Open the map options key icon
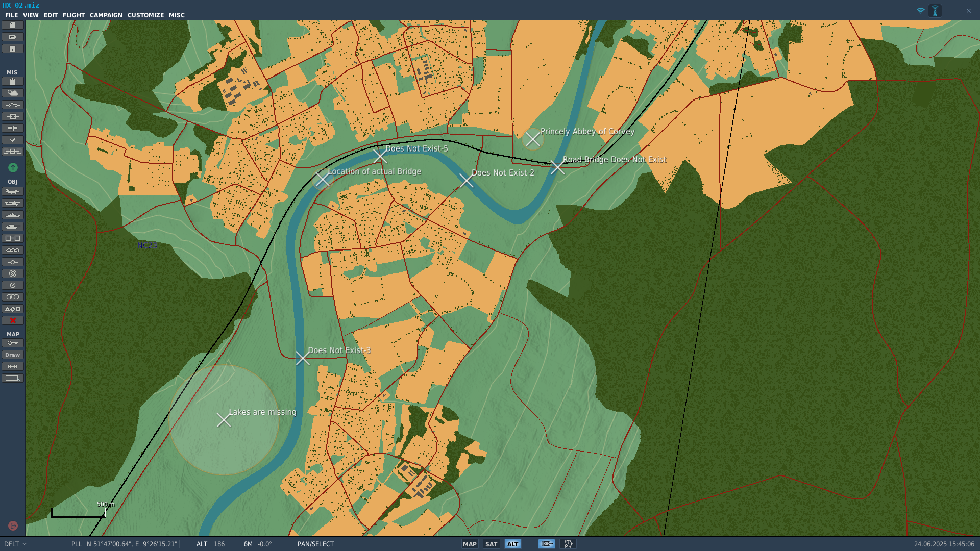 13,343
